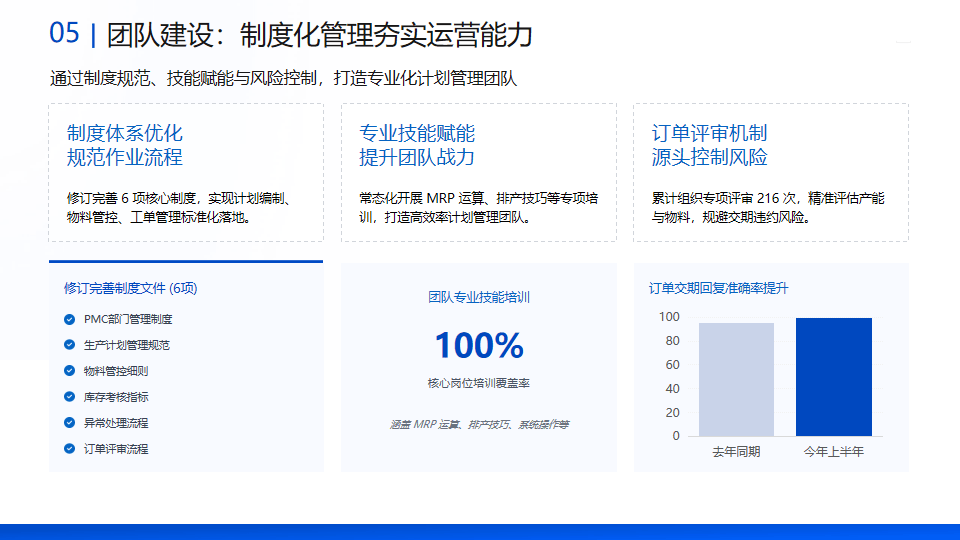
Task: Click the y-axis value 0
Action: point(676,436)
